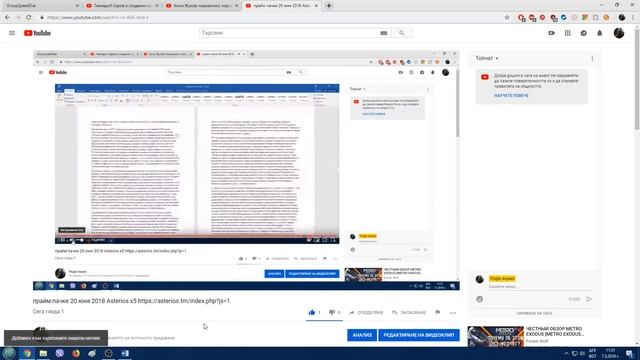The image size is (640, 360).
Task: Click скриване на чата to hide chat
Action: 534,313
